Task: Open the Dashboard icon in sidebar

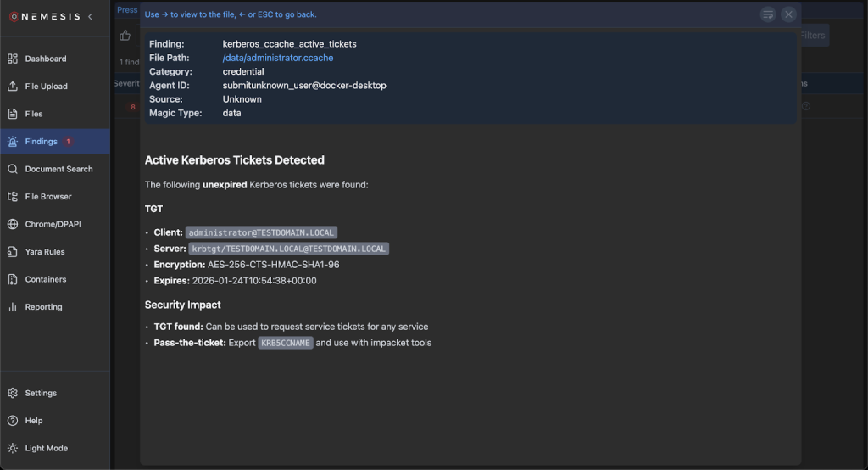Action: pos(13,59)
